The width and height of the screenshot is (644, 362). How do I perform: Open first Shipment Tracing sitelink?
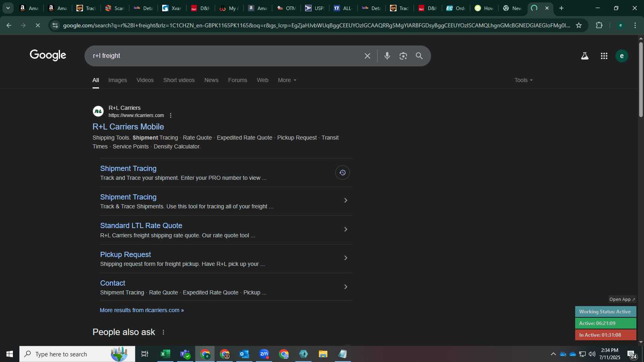pyautogui.click(x=128, y=169)
